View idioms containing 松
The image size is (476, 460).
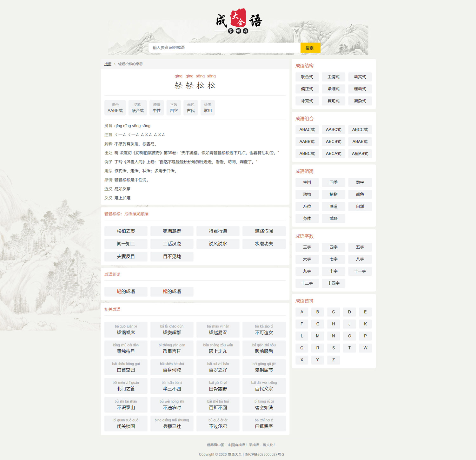pos(172,292)
